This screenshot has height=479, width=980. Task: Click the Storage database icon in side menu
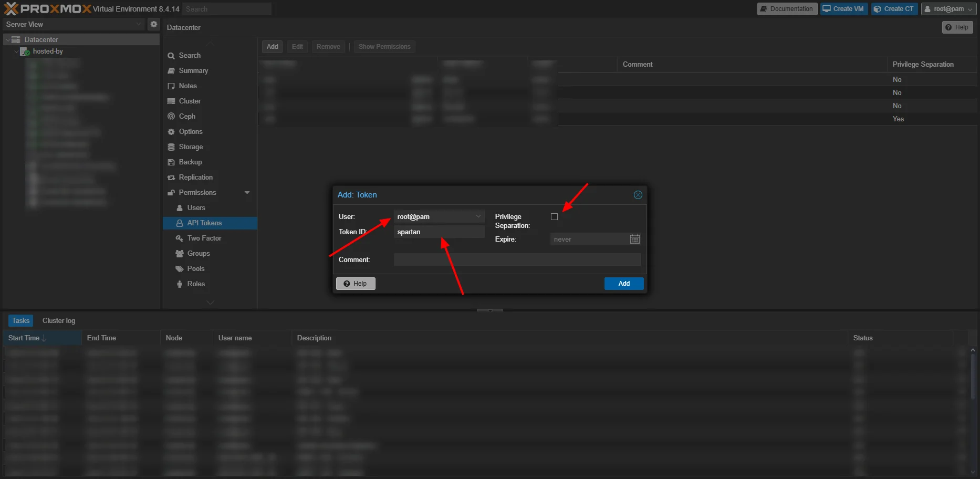[x=171, y=147]
